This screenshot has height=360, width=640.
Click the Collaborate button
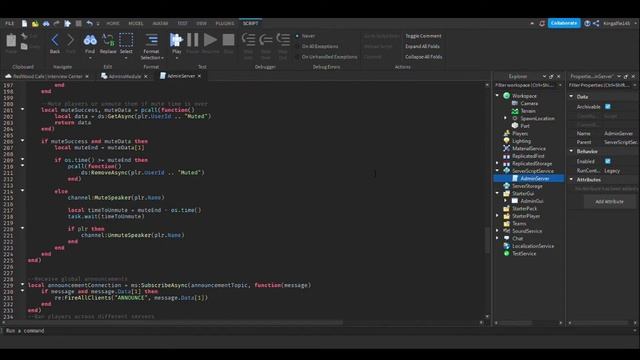click(x=564, y=23)
